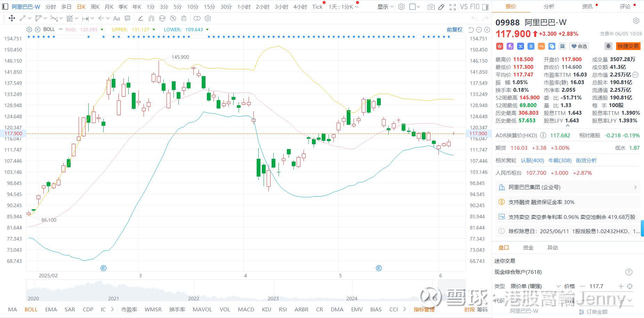
Task: Switch to the 周K weekly candle tab
Action: [95, 6]
